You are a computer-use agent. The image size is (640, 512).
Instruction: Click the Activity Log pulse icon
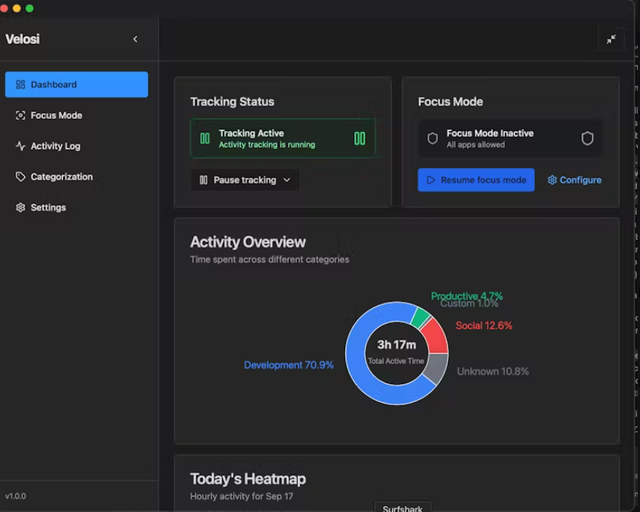(20, 146)
